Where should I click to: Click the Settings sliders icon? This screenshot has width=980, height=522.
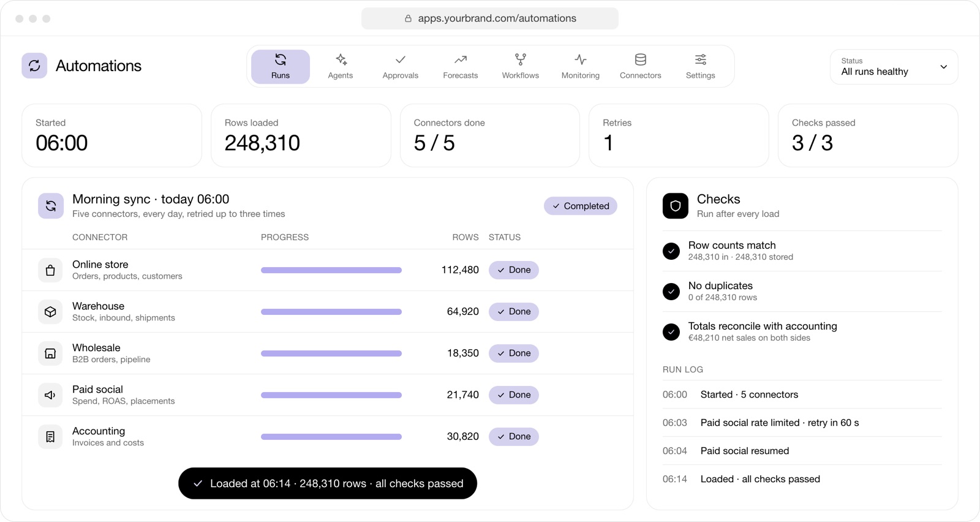point(701,59)
